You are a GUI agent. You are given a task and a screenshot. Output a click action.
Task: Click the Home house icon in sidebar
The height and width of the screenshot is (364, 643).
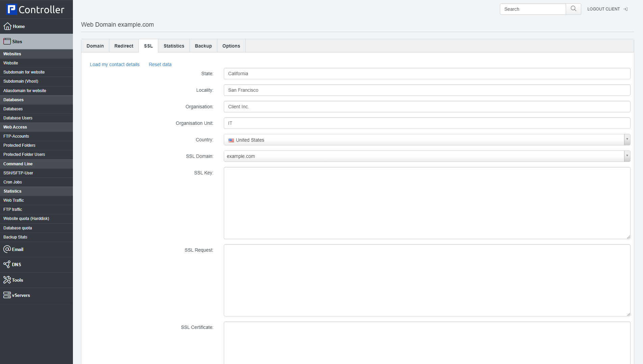click(7, 26)
